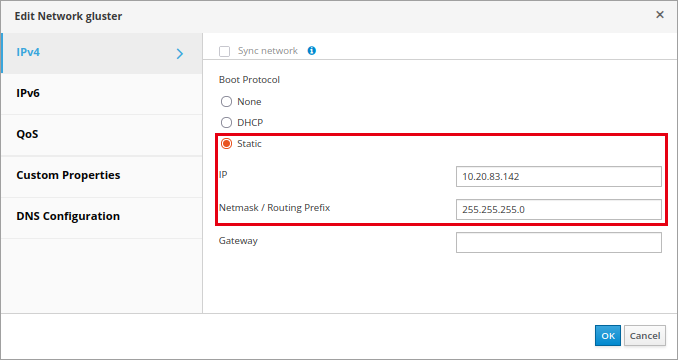Close the Edit Network gluster dialog
This screenshot has height=360, width=678.
(x=659, y=15)
